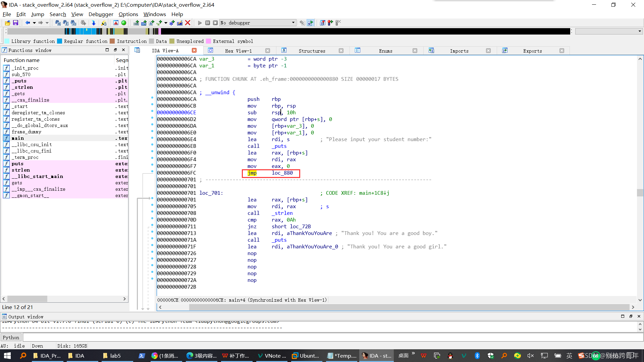Open the back-history dropdown arrow
This screenshot has width=644, height=362.
click(x=34, y=23)
